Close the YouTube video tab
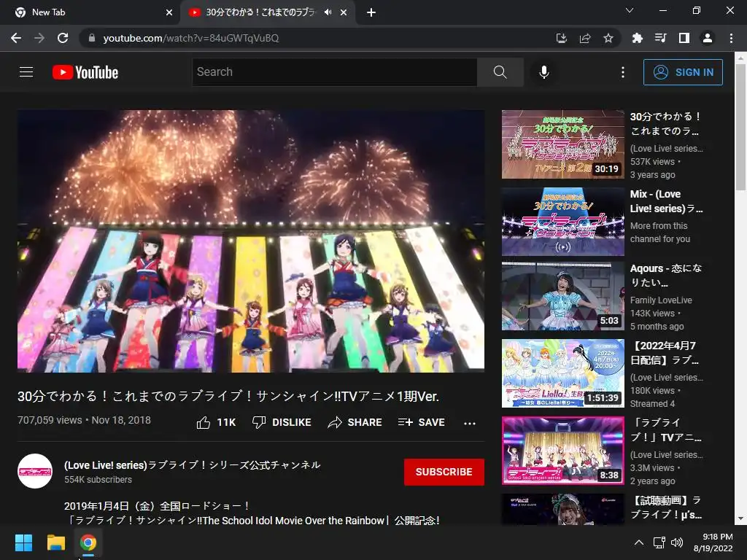This screenshot has width=747, height=560. pyautogui.click(x=344, y=12)
